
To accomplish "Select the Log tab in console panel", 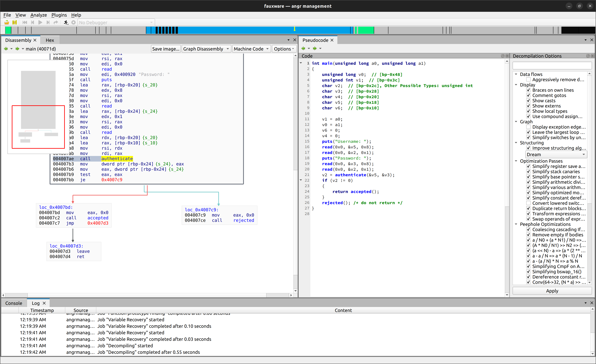I will coord(35,303).
